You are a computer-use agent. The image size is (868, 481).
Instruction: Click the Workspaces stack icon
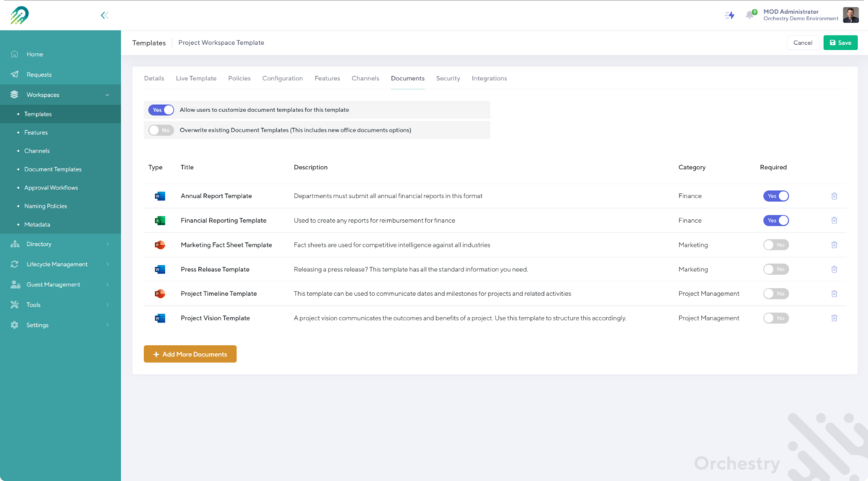[14, 95]
